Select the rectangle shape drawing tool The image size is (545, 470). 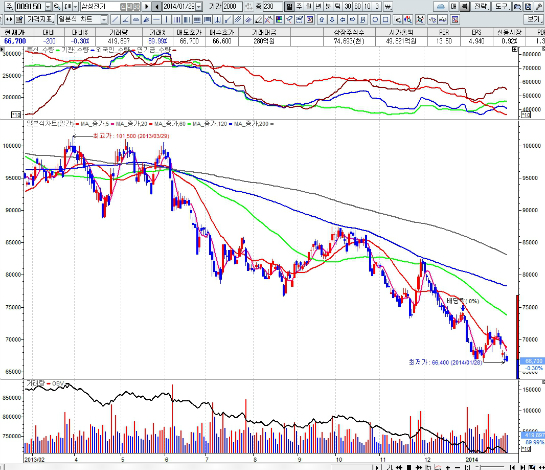385,19
